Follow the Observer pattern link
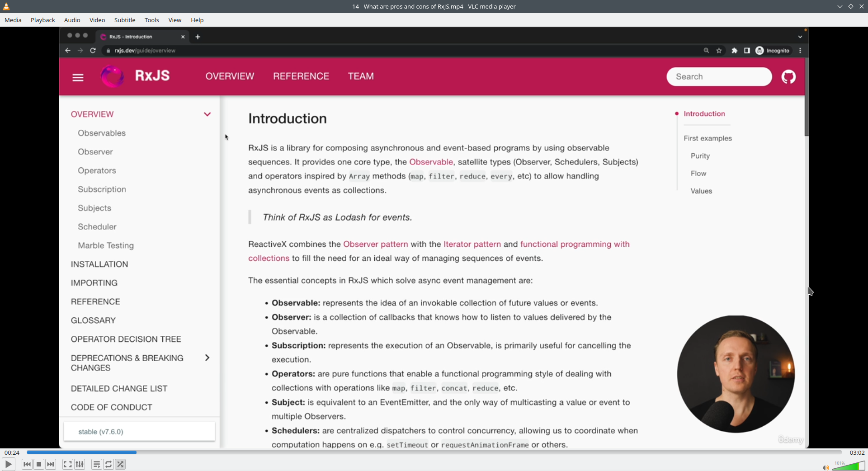This screenshot has width=868, height=471. tap(376, 245)
